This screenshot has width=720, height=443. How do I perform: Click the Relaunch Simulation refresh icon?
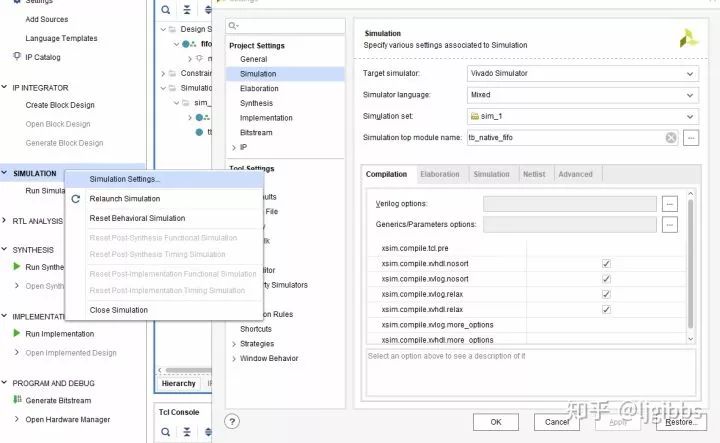point(76,199)
